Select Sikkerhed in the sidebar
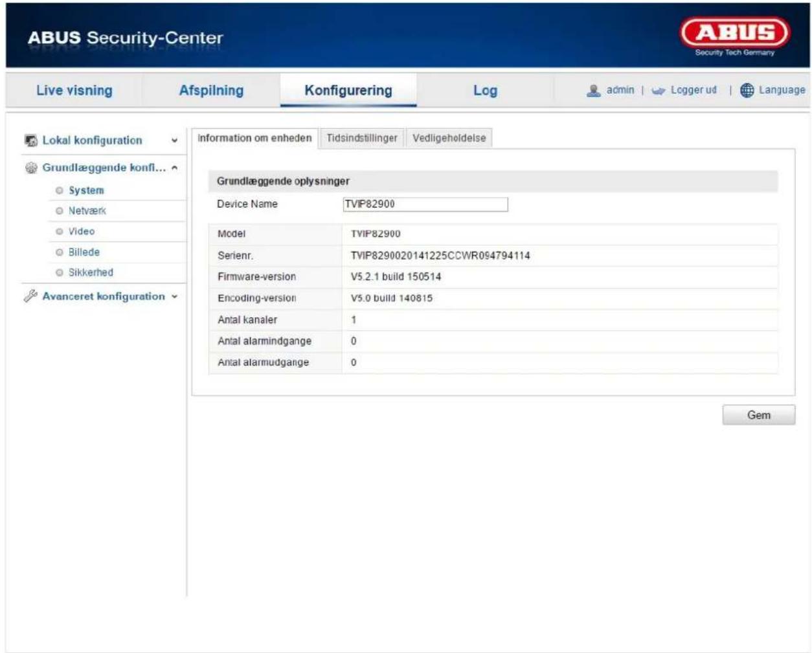The height and width of the screenshot is (653, 812). point(91,273)
